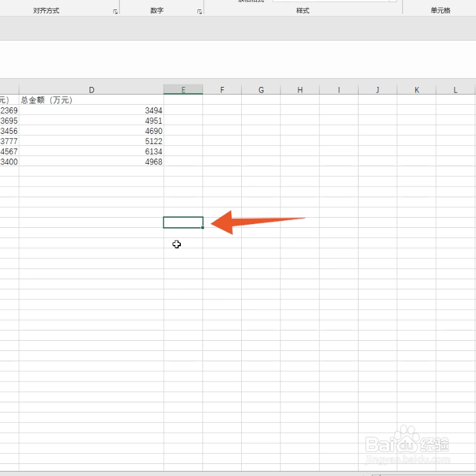
Task: Select column D header
Action: [x=91, y=89]
